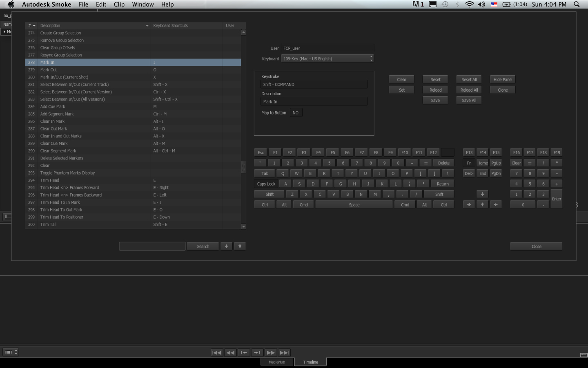Image resolution: width=588 pixels, height=368 pixels.
Task: Click the Reset All button
Action: coord(469,79)
